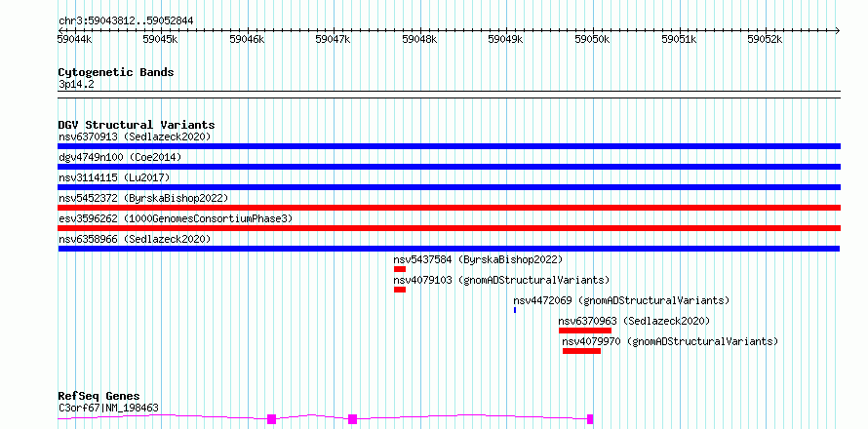Viewport: 868px width, 429px height.
Task: Click the 59049k ruler label
Action: 506,39
